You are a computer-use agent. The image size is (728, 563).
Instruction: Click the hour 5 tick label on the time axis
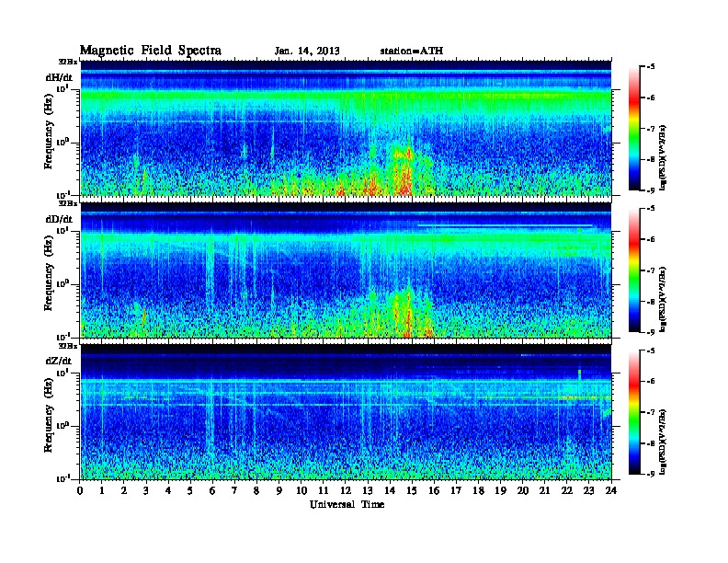190,491
